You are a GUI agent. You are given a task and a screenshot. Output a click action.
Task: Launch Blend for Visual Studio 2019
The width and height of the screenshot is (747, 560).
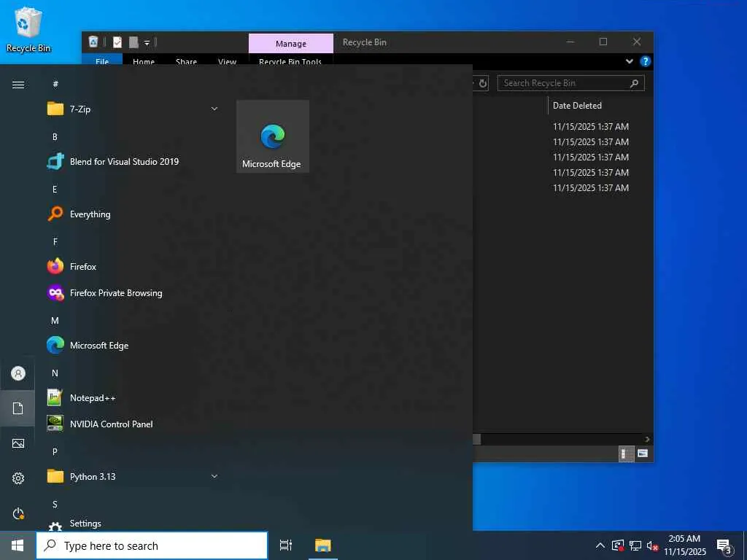133,161
